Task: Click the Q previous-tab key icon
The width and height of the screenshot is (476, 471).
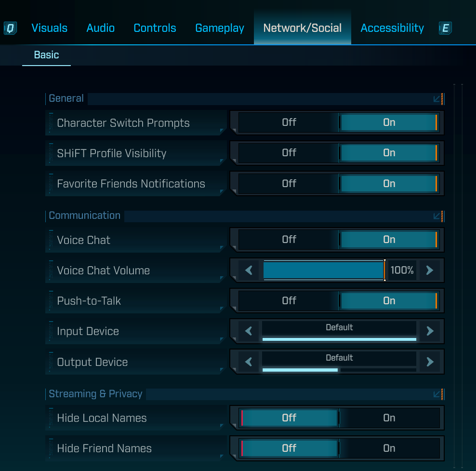Action: [10, 28]
